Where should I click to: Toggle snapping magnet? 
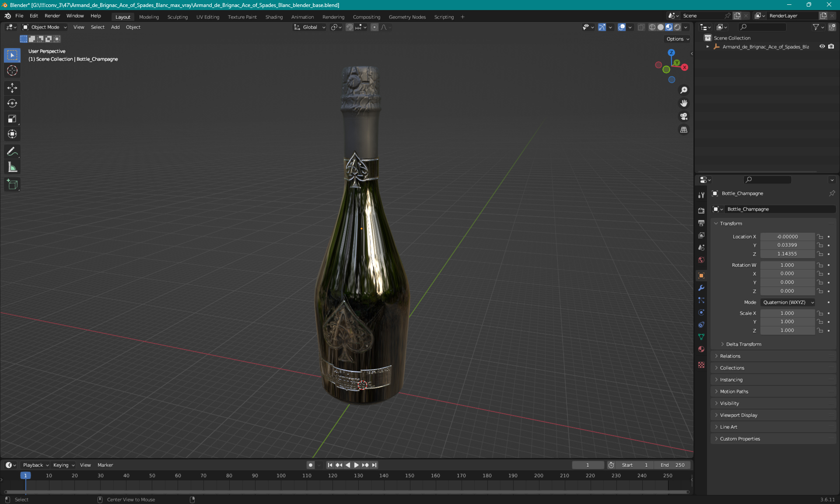tap(350, 27)
